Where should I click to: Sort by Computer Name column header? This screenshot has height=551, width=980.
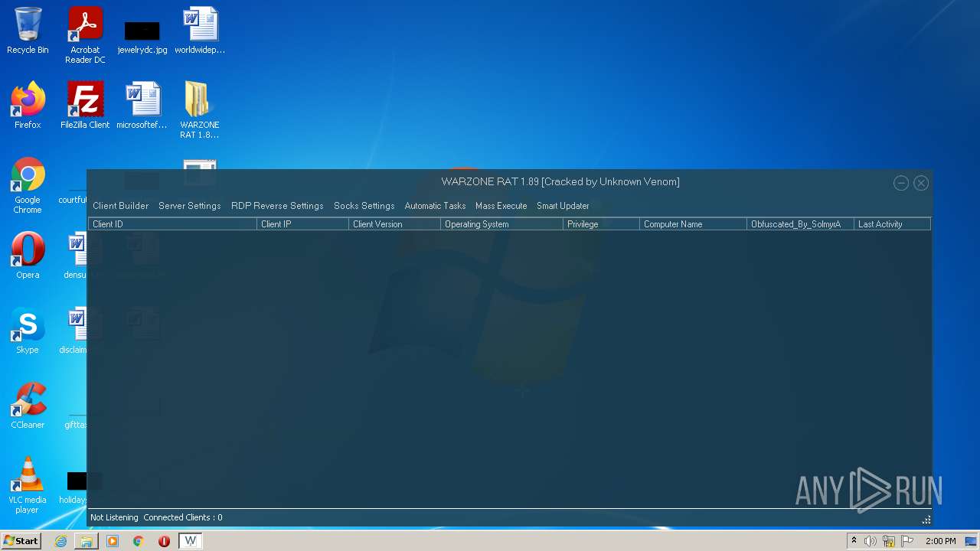pyautogui.click(x=694, y=224)
